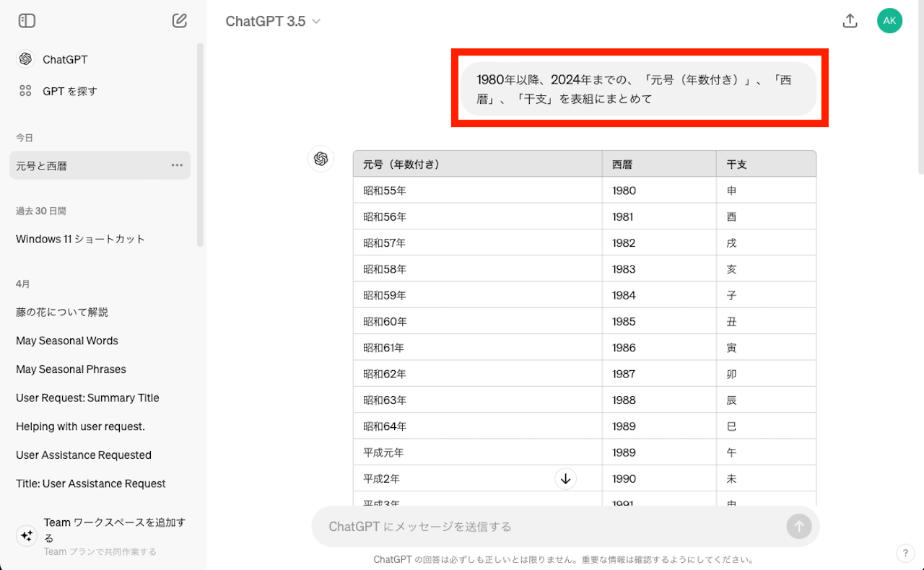
Task: Open the Windows 11 ショートカット chat
Action: 81,239
